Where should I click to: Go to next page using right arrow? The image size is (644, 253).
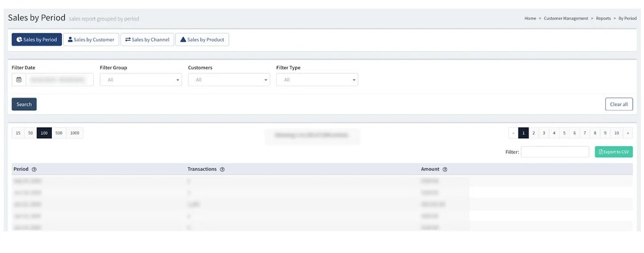[628, 133]
